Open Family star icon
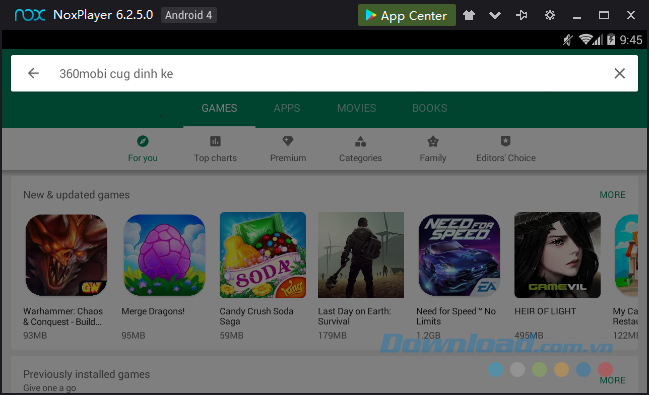The image size is (649, 395). pyautogui.click(x=433, y=141)
